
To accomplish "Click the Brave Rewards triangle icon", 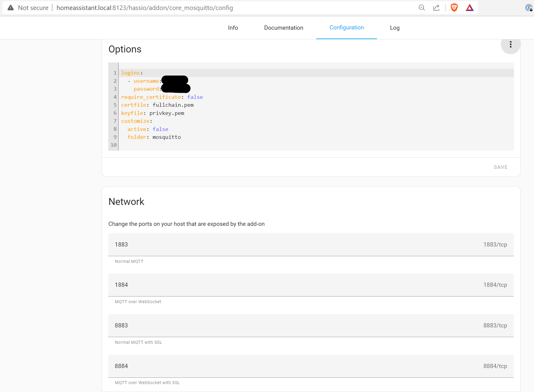I will click(x=469, y=8).
